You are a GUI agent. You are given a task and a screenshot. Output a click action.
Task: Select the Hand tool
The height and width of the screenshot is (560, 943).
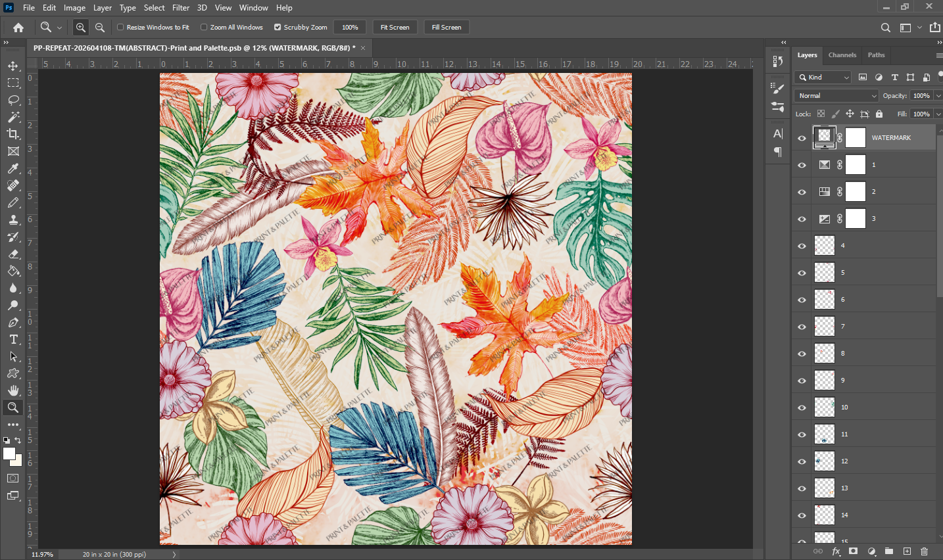click(x=13, y=390)
